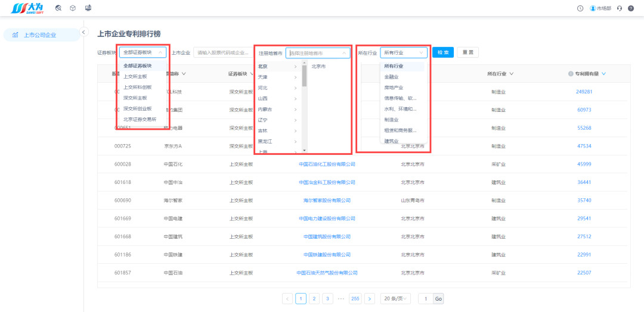Click the info icon beside 专利拥有量 header
The image size is (644, 312).
pyautogui.click(x=571, y=74)
